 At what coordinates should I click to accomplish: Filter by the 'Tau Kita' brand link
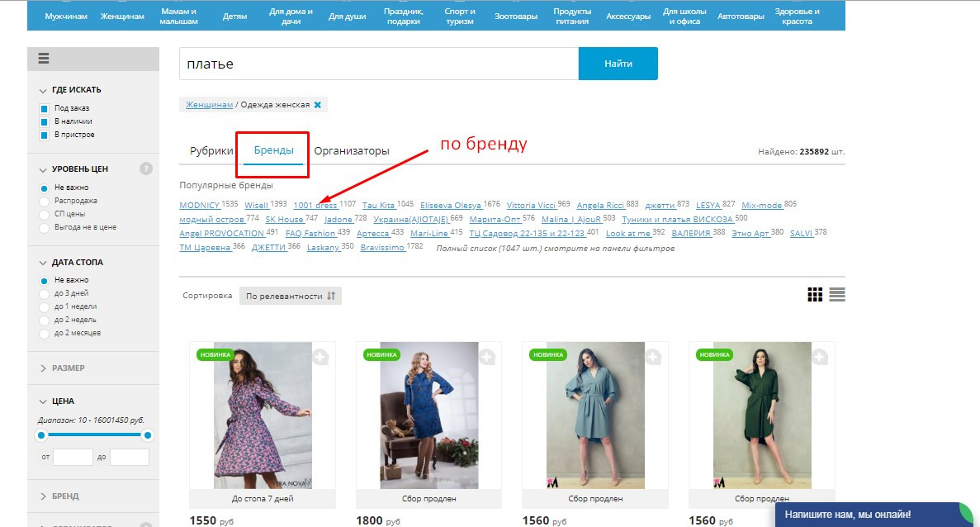pyautogui.click(x=379, y=206)
